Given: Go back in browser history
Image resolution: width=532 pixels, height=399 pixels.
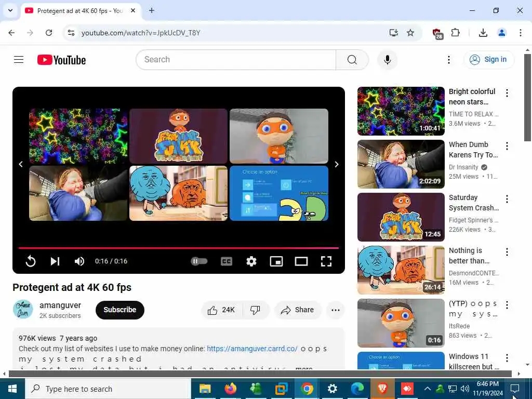Looking at the screenshot, I should (x=11, y=33).
